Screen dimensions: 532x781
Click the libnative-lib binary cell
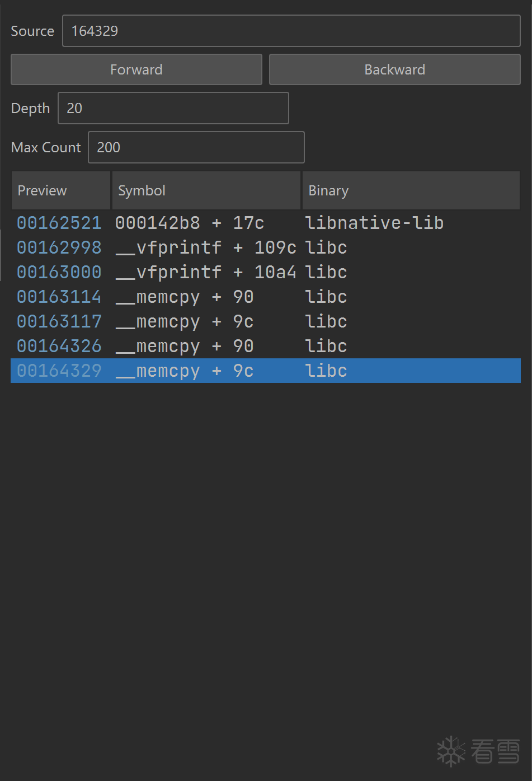[374, 223]
